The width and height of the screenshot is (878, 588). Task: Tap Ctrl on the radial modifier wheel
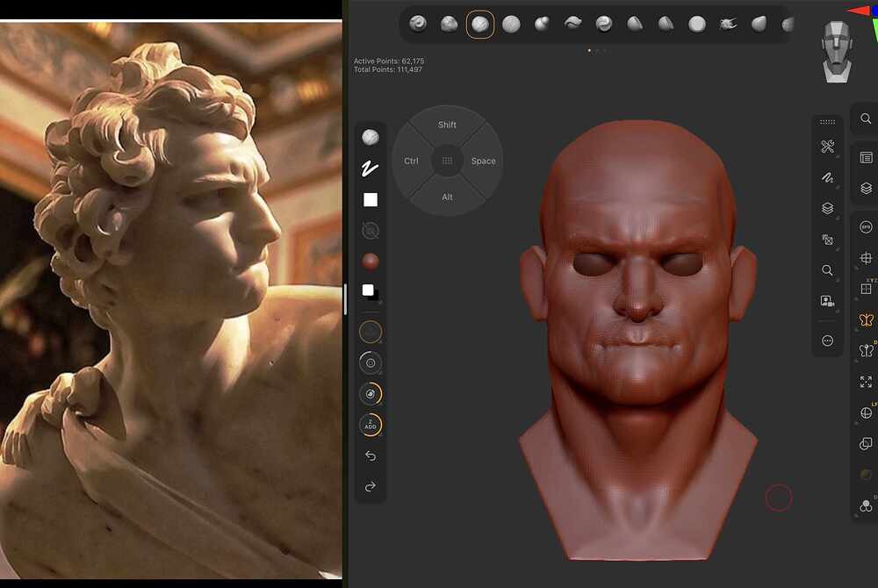coord(411,161)
